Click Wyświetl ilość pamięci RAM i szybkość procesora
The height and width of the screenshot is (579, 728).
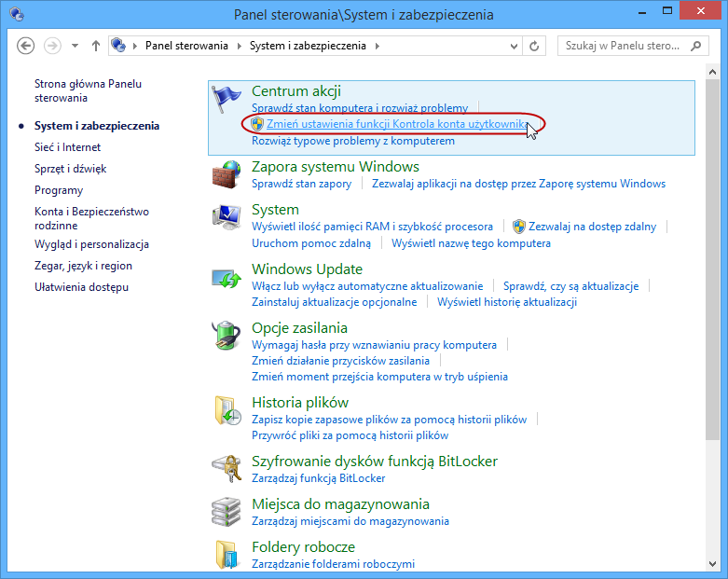[x=372, y=227]
